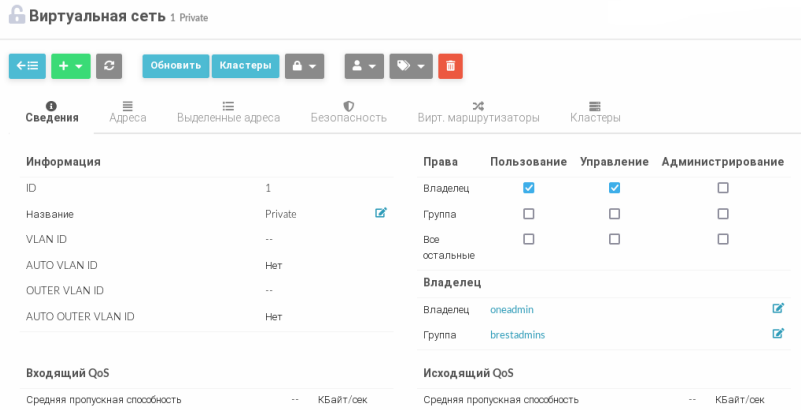Viewport: 802px width, 410px height.
Task: Click the Обновить button
Action: (176, 66)
